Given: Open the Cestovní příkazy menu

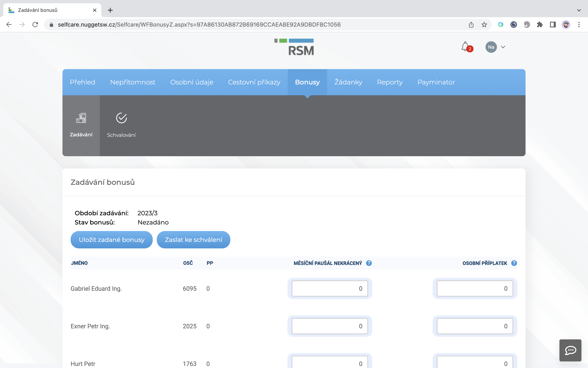Looking at the screenshot, I should pyautogui.click(x=254, y=82).
